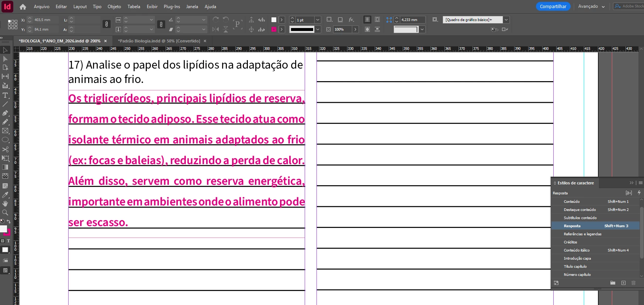Expand stroke color swatch options arrow
The image size is (644, 305).
282,29
